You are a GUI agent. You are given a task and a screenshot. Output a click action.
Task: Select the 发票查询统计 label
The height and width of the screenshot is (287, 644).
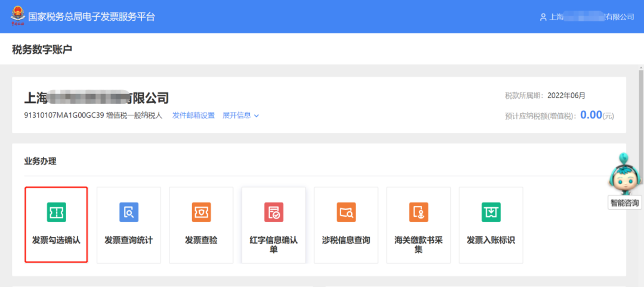[x=129, y=241]
